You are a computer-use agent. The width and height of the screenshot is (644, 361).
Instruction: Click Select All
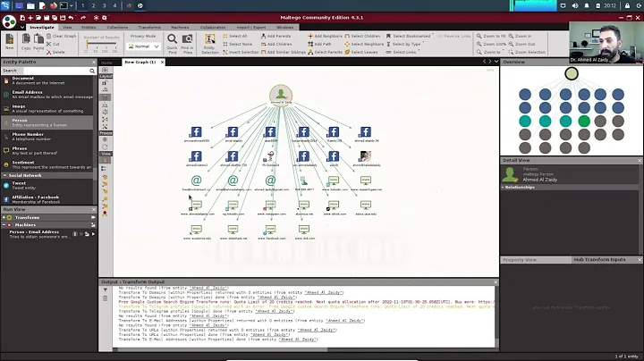(235, 36)
